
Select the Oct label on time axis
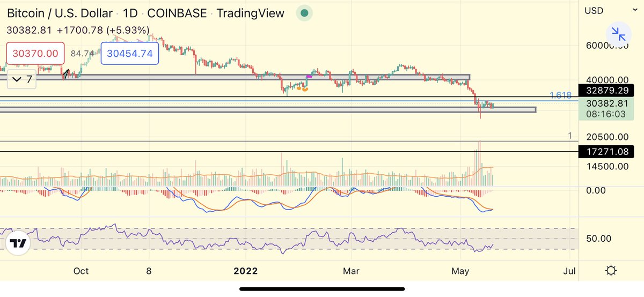click(x=81, y=271)
